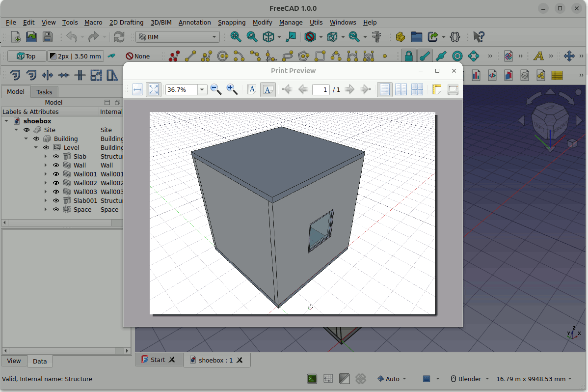Screen dimensions: 588x392
Task: Click the page number input field
Action: [321, 89]
